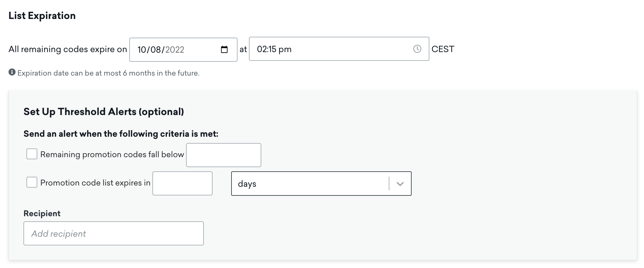Click the "Recipient" field label
The width and height of the screenshot is (644, 268).
click(42, 213)
